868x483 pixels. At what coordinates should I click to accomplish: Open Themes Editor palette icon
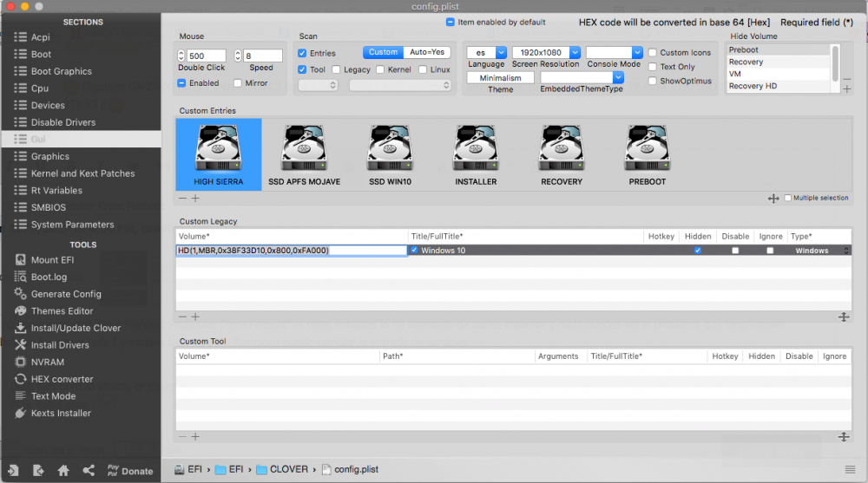[x=21, y=311]
